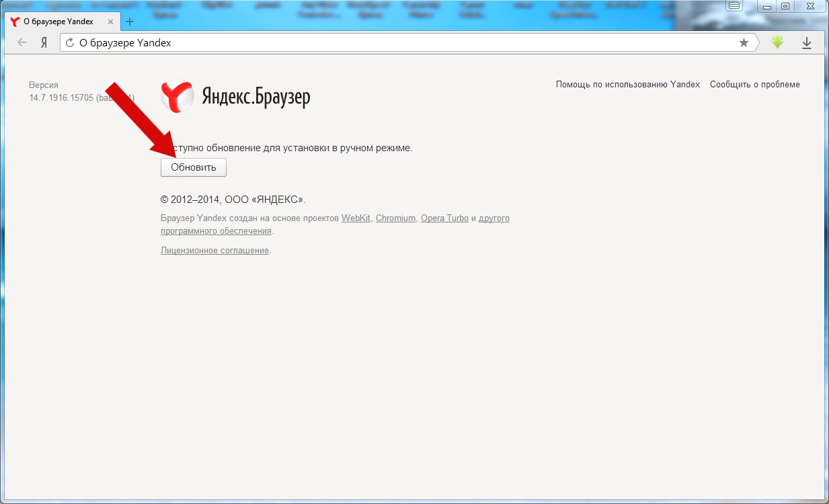
Task: Switch to the 'О браузере Yandex' tab
Action: coord(58,22)
